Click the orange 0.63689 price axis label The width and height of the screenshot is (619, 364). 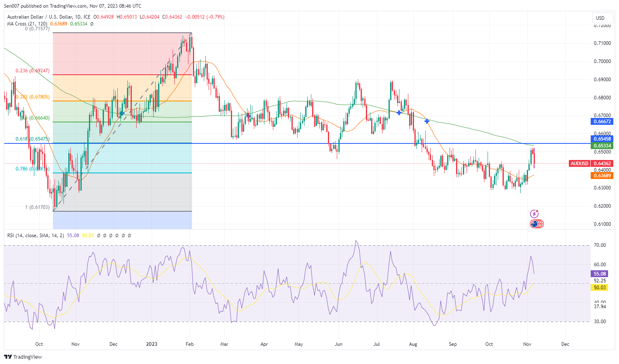click(602, 176)
